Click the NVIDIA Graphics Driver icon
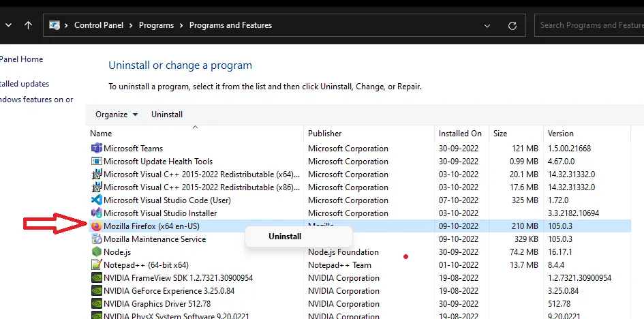This screenshot has height=319, width=644. click(x=96, y=304)
